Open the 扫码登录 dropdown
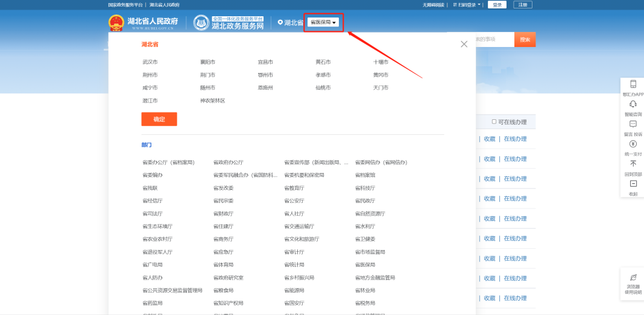The height and width of the screenshot is (315, 644). 469,5
